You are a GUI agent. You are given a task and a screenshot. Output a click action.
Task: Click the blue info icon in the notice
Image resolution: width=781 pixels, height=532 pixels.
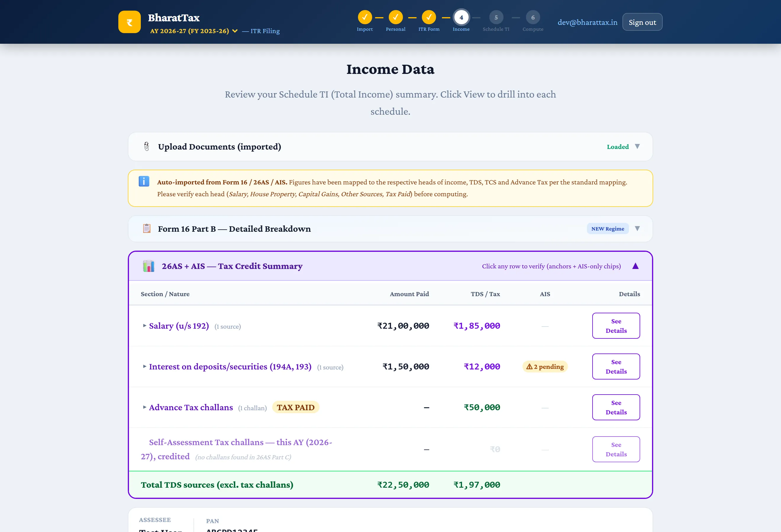(144, 181)
